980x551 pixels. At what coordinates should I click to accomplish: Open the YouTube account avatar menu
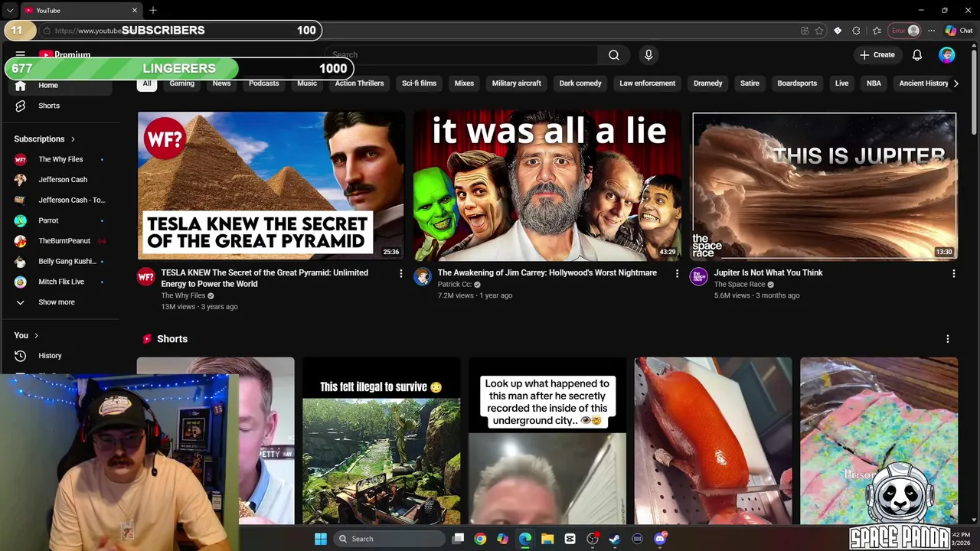947,55
